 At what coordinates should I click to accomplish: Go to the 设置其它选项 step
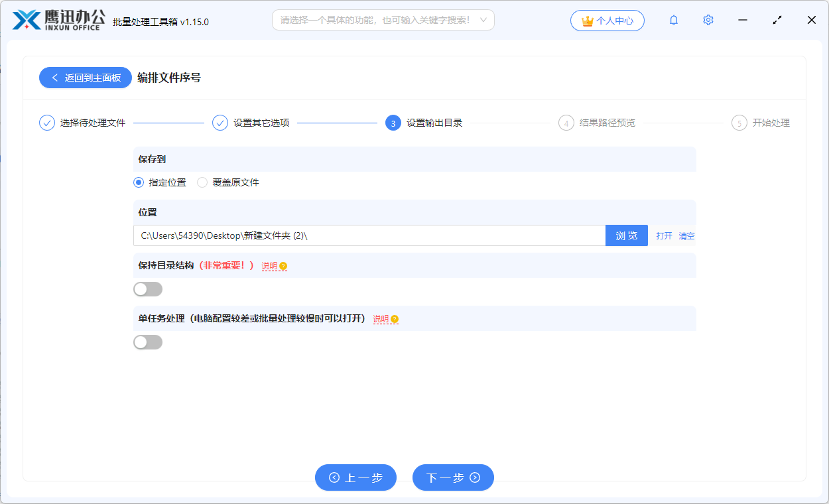pyautogui.click(x=251, y=123)
